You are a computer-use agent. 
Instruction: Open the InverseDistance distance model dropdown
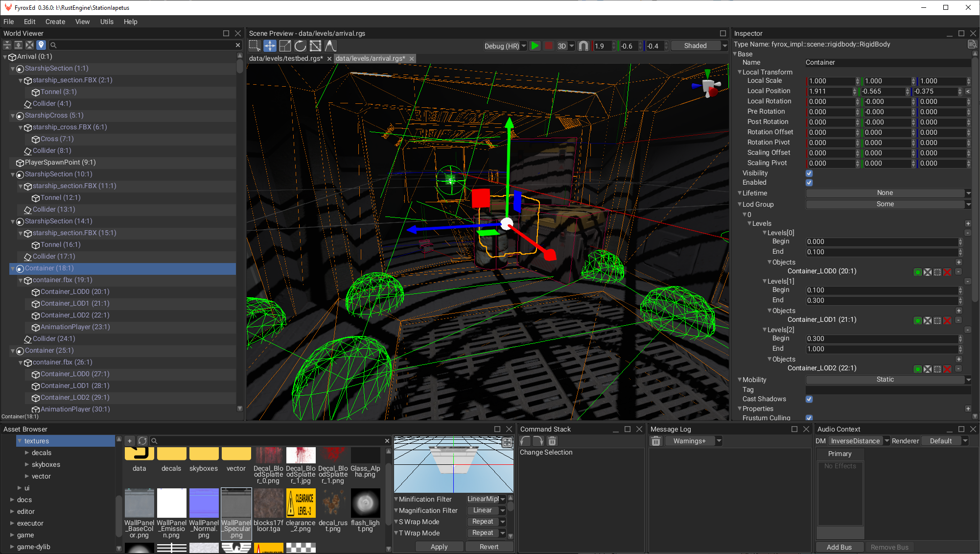(x=859, y=441)
